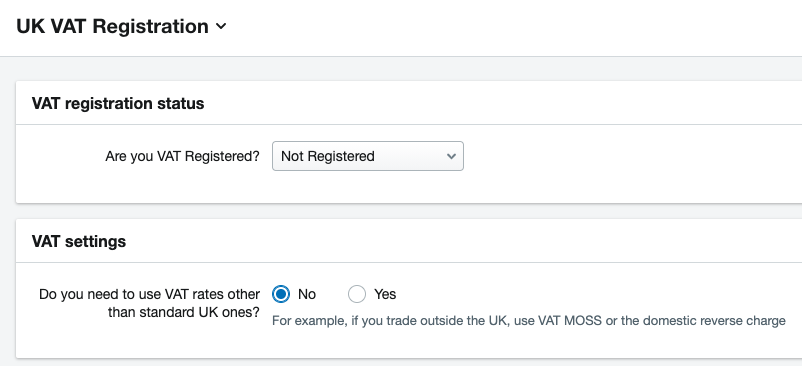Click the VAT MOSS example help text
The height and width of the screenshot is (366, 802).
coord(528,321)
